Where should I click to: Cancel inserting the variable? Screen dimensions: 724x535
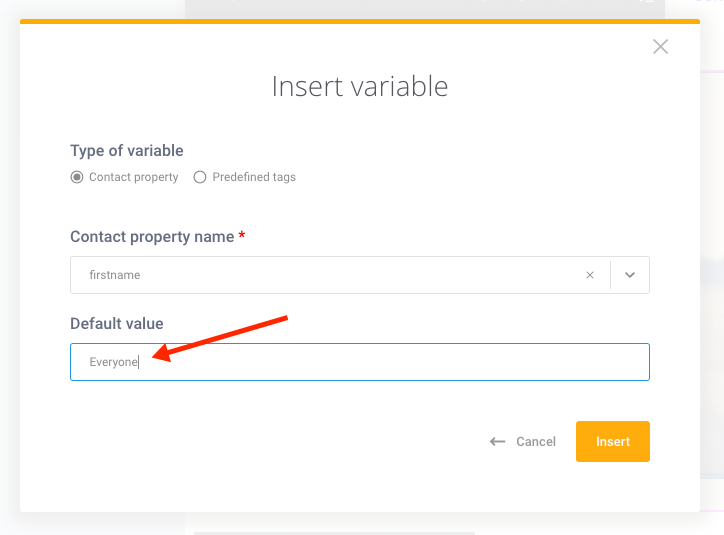536,442
